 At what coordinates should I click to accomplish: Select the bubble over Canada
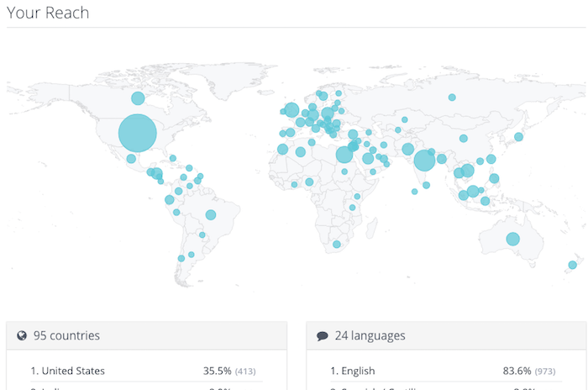pos(138,98)
